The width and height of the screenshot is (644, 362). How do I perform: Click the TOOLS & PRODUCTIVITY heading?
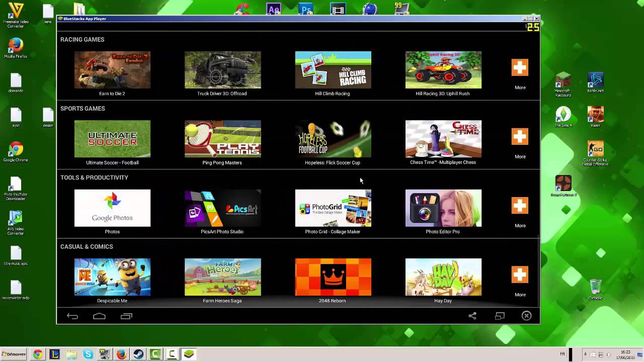click(x=94, y=177)
